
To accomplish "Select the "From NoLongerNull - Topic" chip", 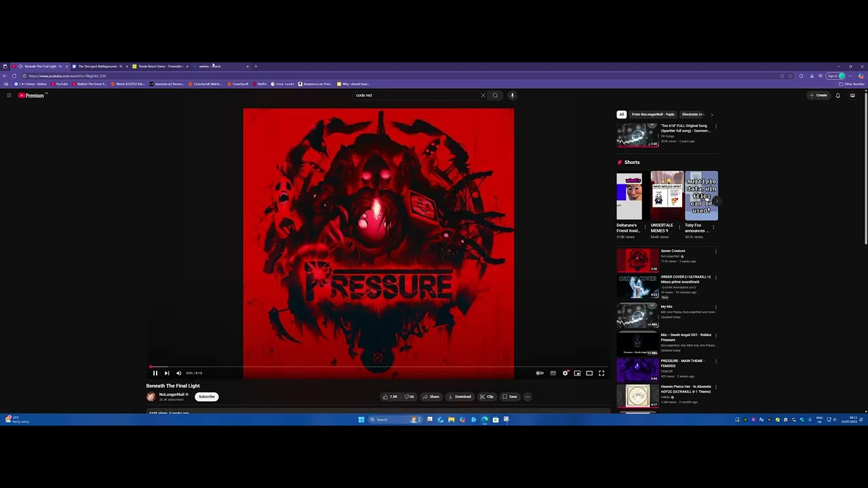I will point(653,115).
